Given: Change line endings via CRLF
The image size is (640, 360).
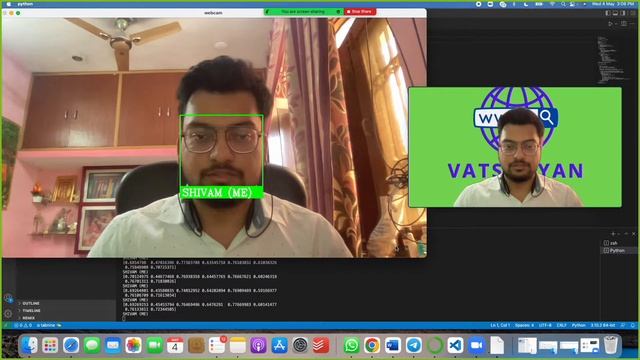Looking at the screenshot, I should [562, 325].
